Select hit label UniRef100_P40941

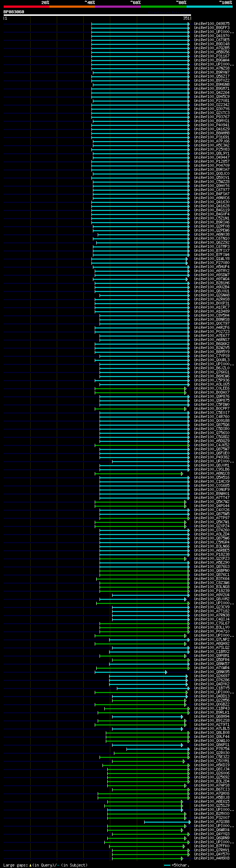pos(212,125)
